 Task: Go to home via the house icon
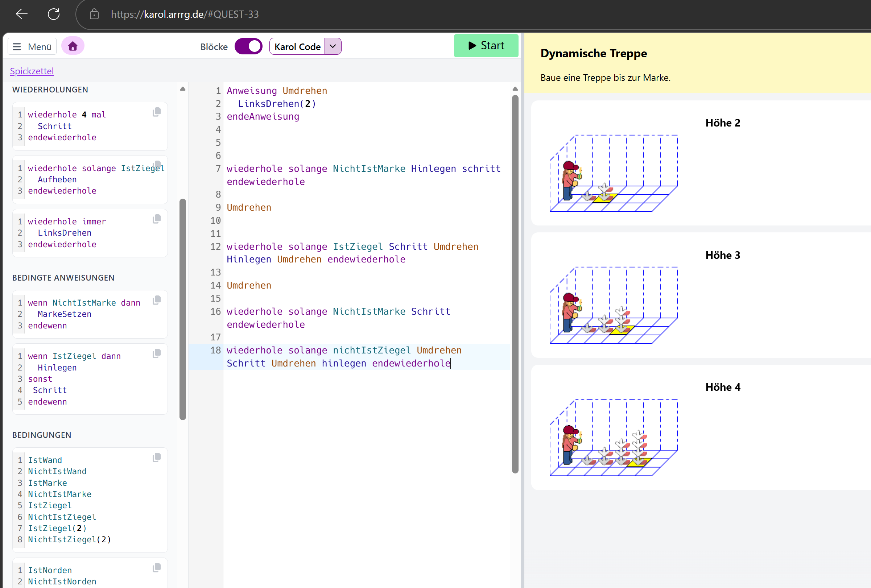point(73,46)
